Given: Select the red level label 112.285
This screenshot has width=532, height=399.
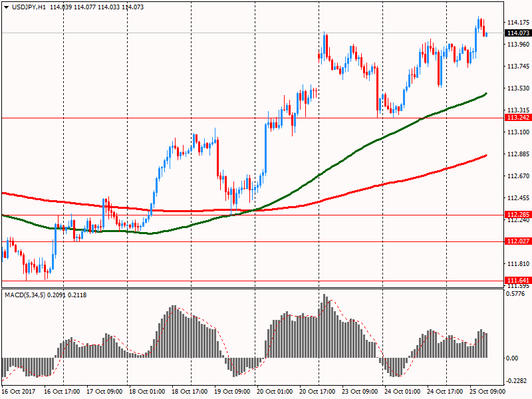Looking at the screenshot, I should pos(518,214).
